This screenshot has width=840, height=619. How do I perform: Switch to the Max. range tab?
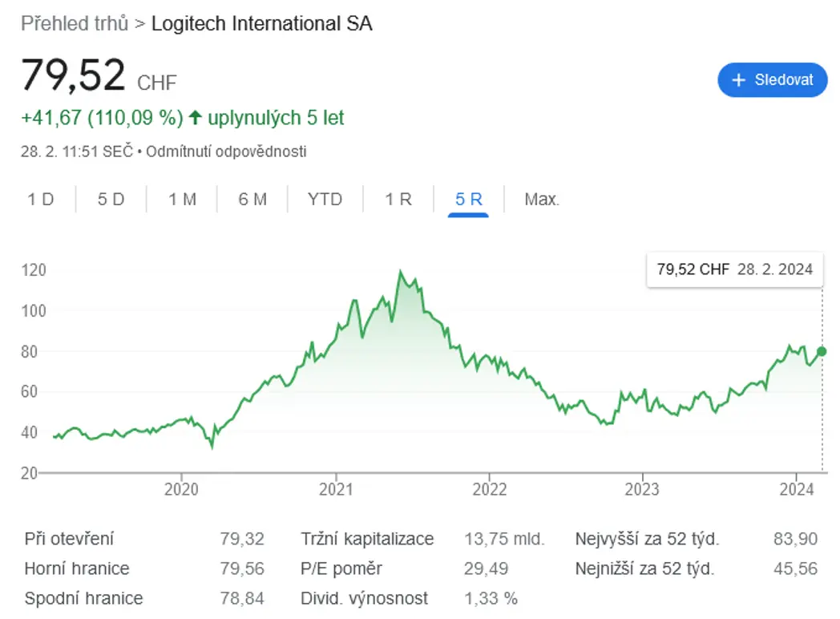542,200
